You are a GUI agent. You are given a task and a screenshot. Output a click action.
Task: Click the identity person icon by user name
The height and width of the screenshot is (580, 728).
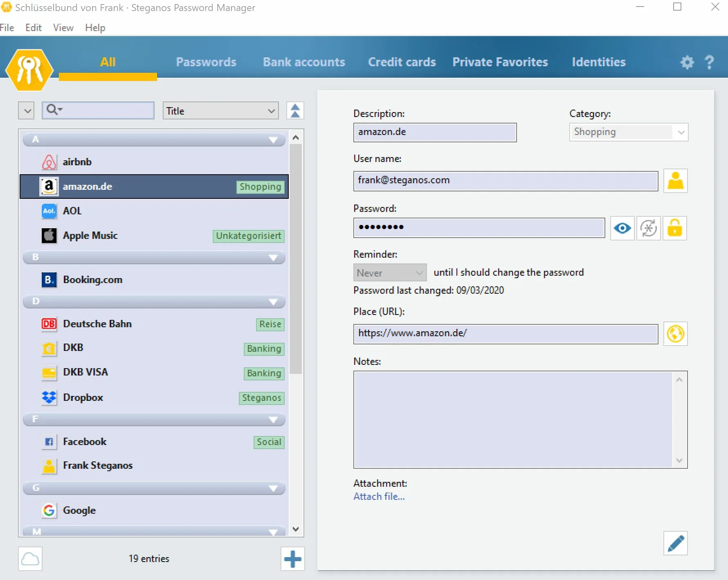click(675, 181)
